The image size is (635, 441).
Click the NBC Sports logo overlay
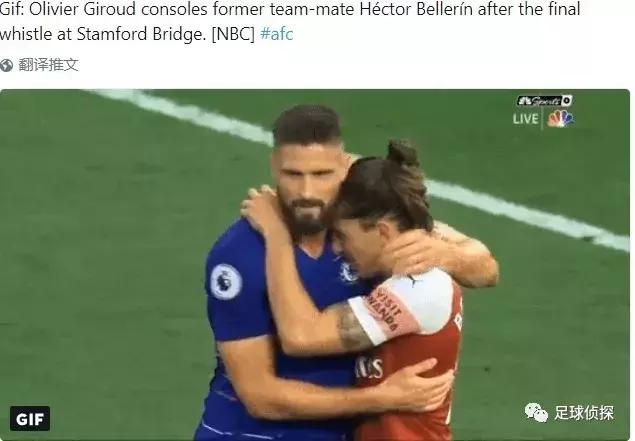544,101
